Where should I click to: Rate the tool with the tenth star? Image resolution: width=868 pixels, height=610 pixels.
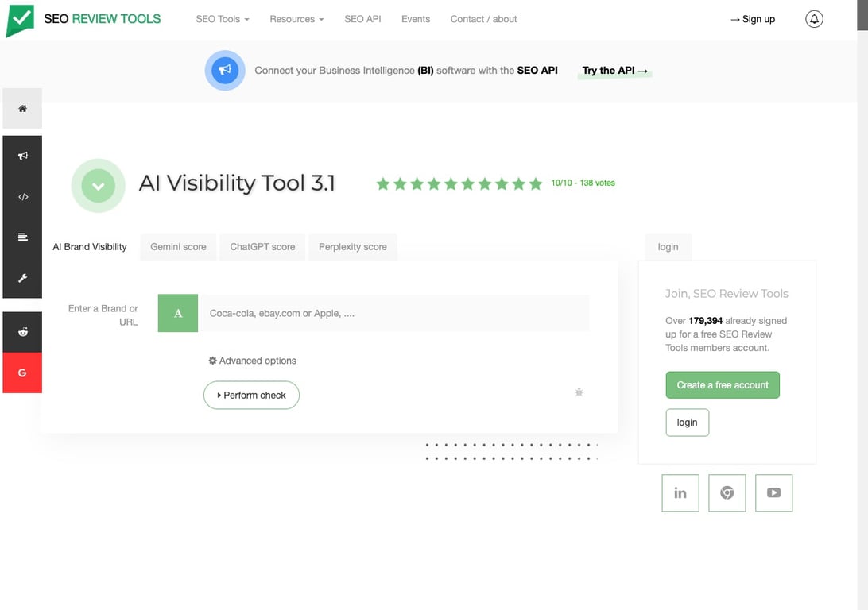(535, 183)
